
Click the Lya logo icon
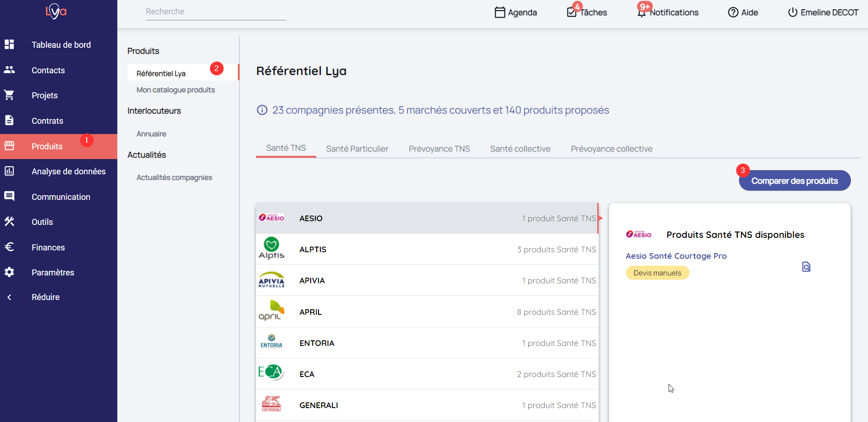56,11
